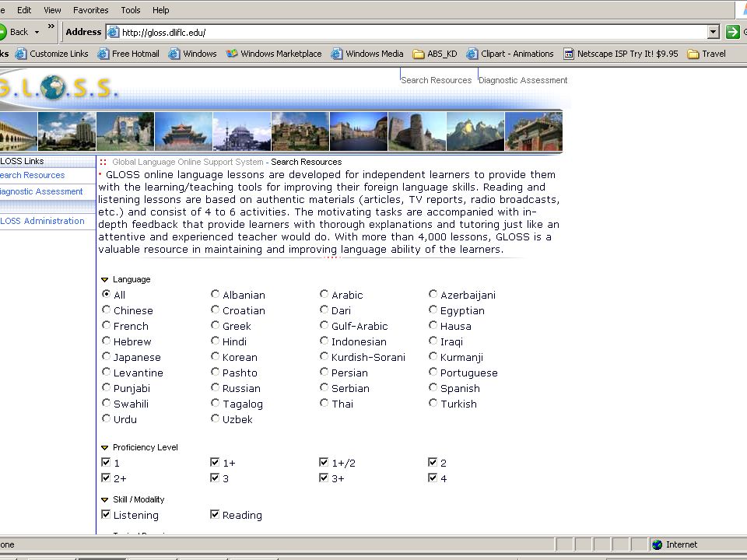
Task: Open the Customize Links favorite icon
Action: point(21,54)
